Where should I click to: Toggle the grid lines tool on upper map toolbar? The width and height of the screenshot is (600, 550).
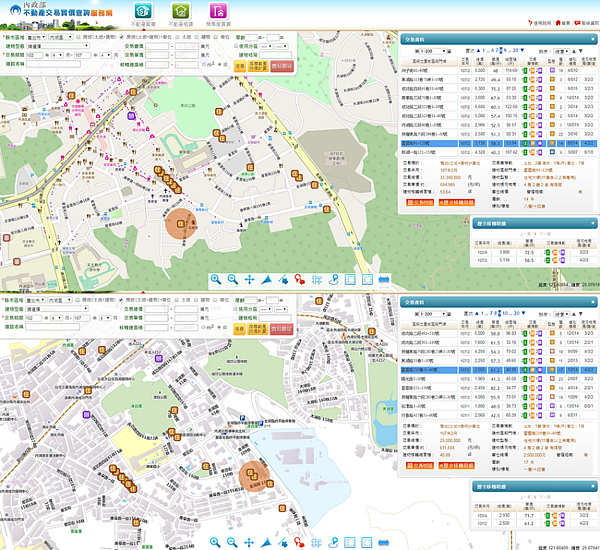(317, 280)
